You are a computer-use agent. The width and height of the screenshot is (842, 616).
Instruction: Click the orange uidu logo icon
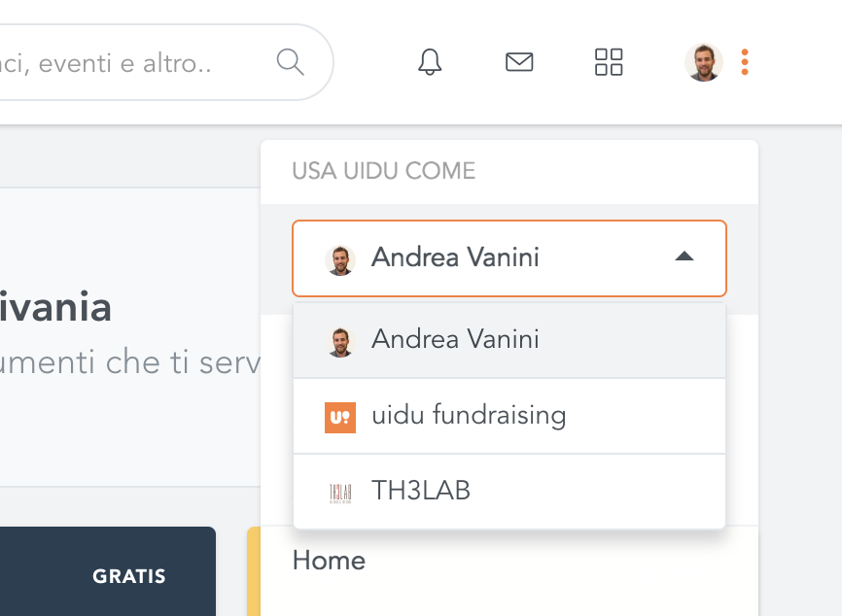tap(340, 417)
